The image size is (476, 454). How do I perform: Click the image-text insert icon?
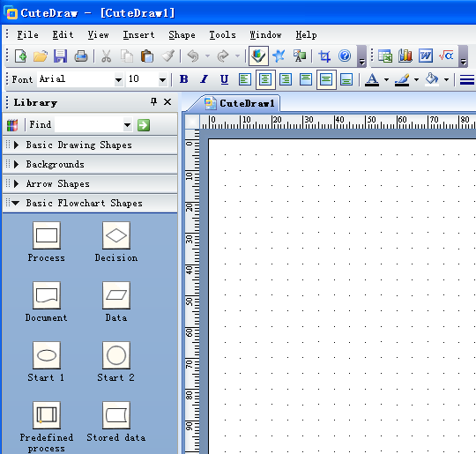[x=300, y=56]
